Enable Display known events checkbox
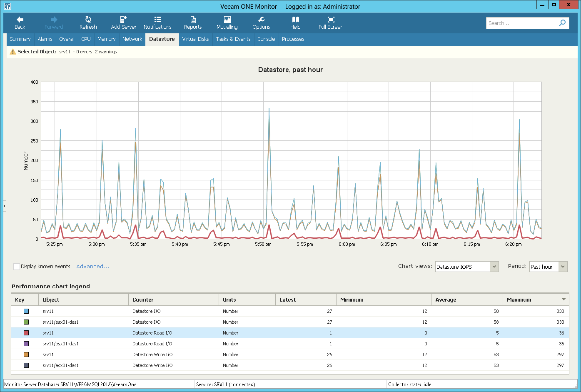581x392 pixels. [17, 267]
